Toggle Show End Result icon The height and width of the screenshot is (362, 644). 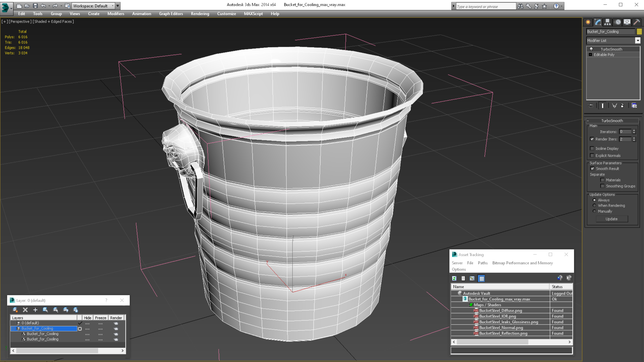pyautogui.click(x=602, y=105)
